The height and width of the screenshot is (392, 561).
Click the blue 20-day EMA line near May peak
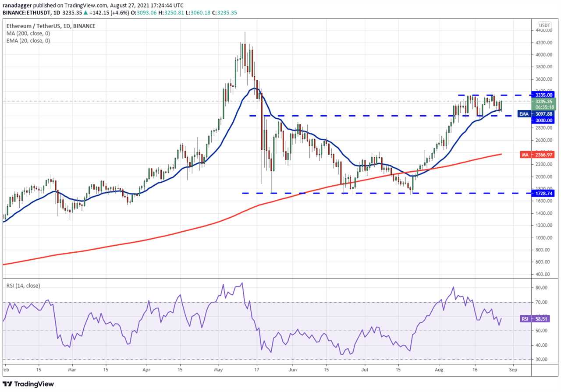pos(253,88)
